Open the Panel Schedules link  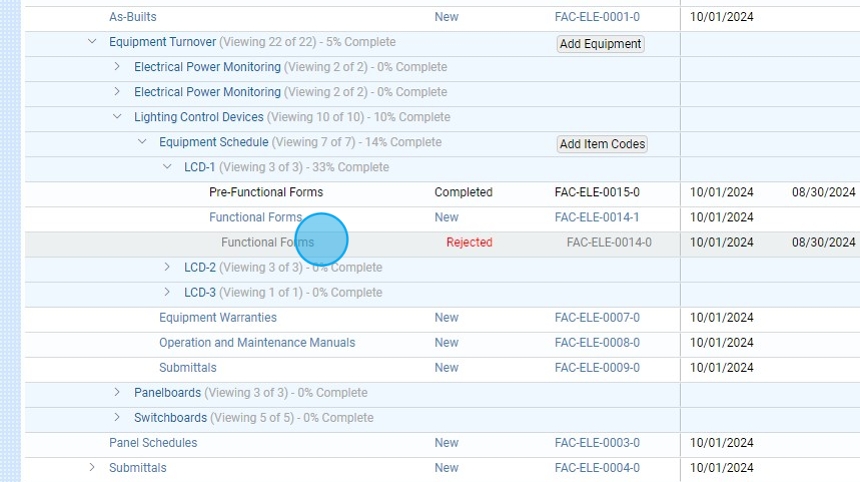(153, 442)
